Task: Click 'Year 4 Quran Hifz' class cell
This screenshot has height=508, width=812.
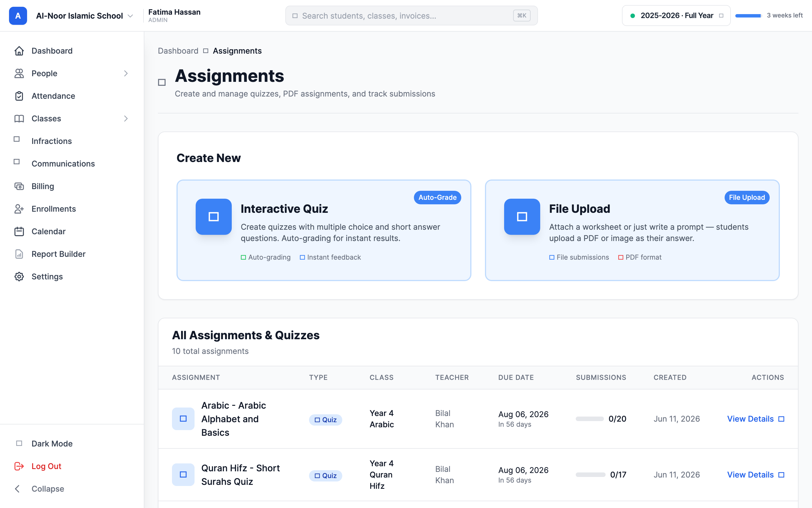Action: tap(381, 474)
